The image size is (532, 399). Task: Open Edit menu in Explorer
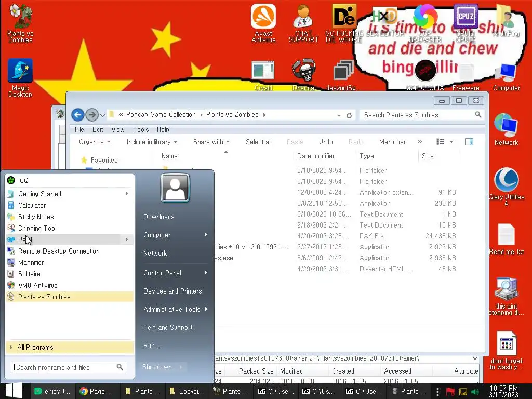pos(98,129)
